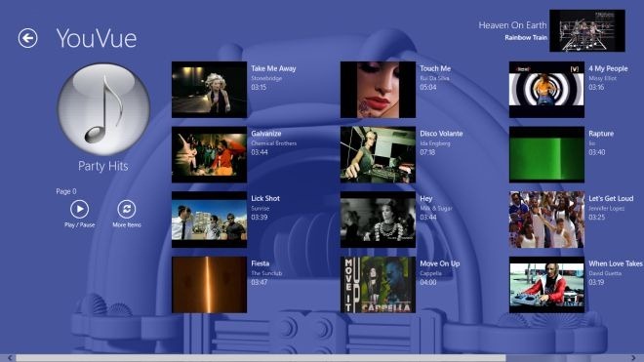The height and width of the screenshot is (362, 644).
Task: Select the 4 My People video thumbnail
Action: point(546,90)
